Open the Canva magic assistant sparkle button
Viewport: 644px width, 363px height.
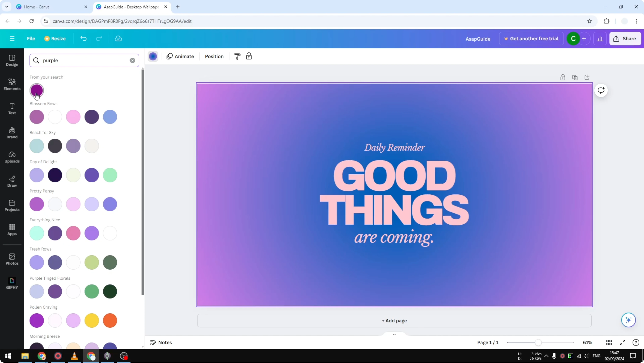pyautogui.click(x=629, y=320)
